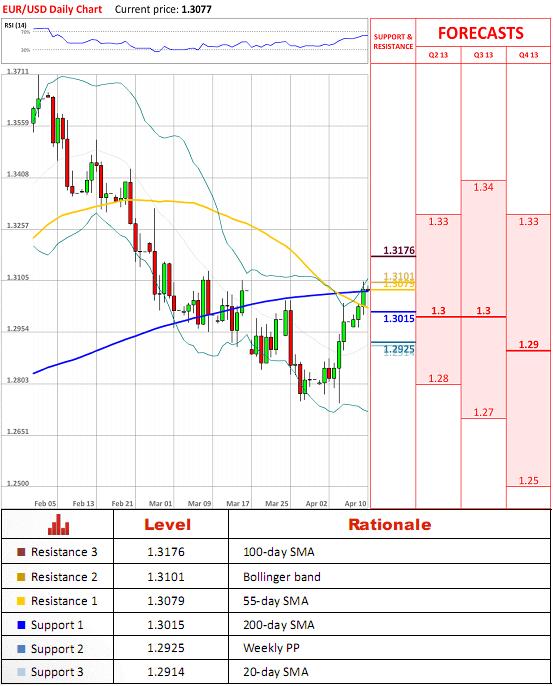This screenshot has width=553, height=686.
Task: Click the 1.3176 resistance level marker
Action: click(399, 250)
